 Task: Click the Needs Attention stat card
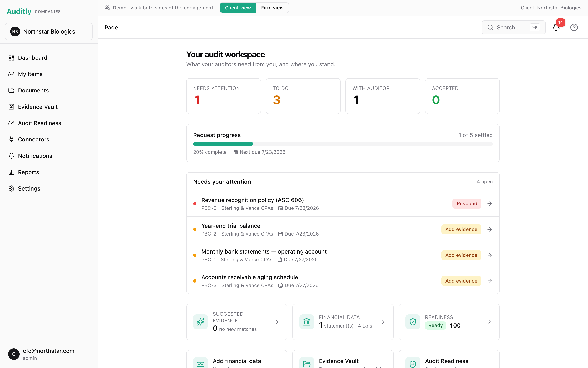point(224,96)
